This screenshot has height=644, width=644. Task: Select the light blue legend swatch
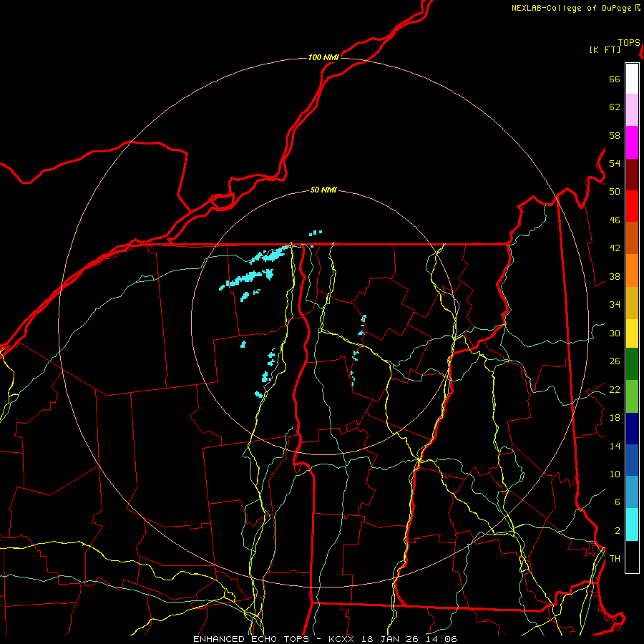click(632, 492)
